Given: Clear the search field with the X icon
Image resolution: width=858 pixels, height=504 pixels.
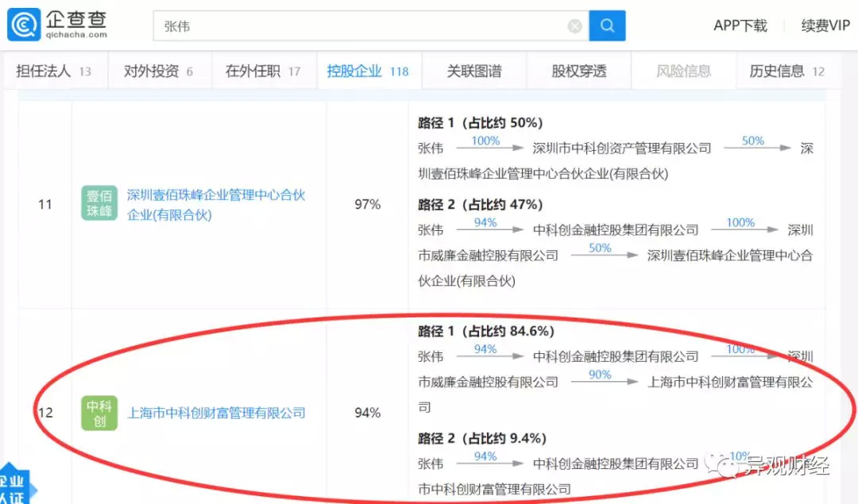Looking at the screenshot, I should 574,26.
